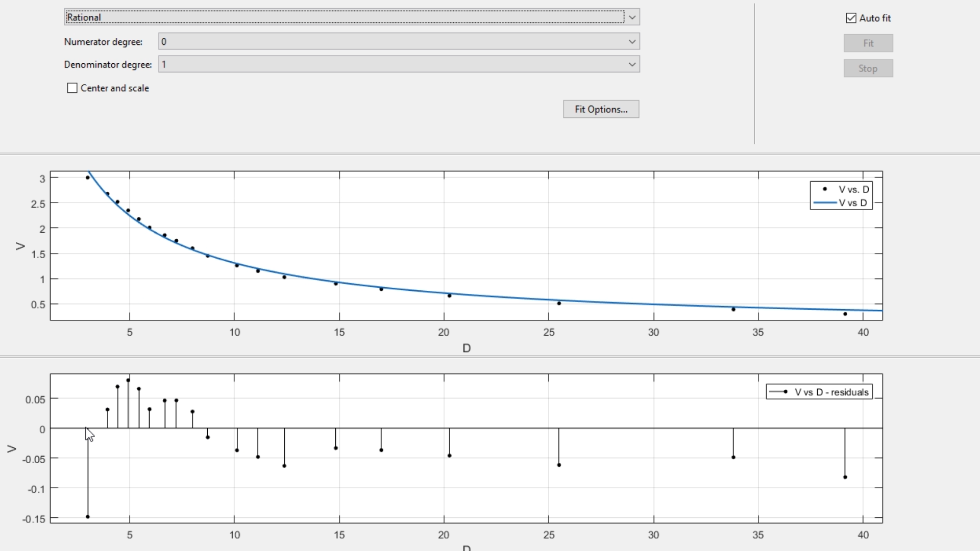Select the lowest residual point near -0.15
This screenshot has height=551, width=980.
(x=88, y=517)
